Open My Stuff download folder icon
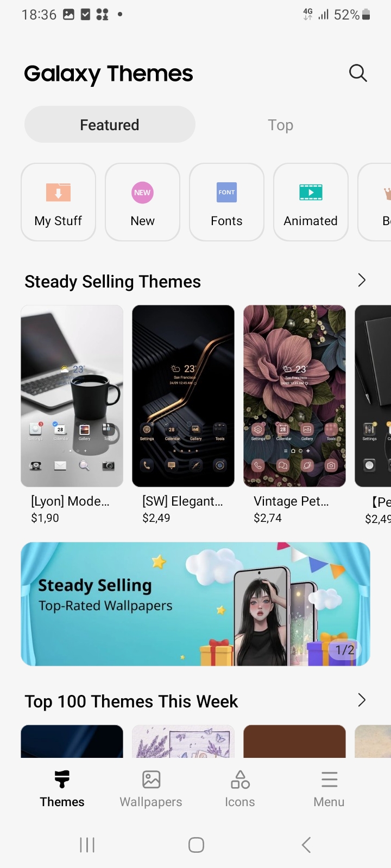Image resolution: width=391 pixels, height=868 pixels. (x=59, y=192)
